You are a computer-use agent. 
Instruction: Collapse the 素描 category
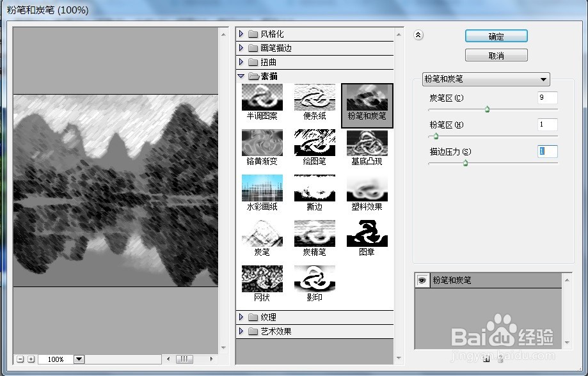pyautogui.click(x=241, y=75)
